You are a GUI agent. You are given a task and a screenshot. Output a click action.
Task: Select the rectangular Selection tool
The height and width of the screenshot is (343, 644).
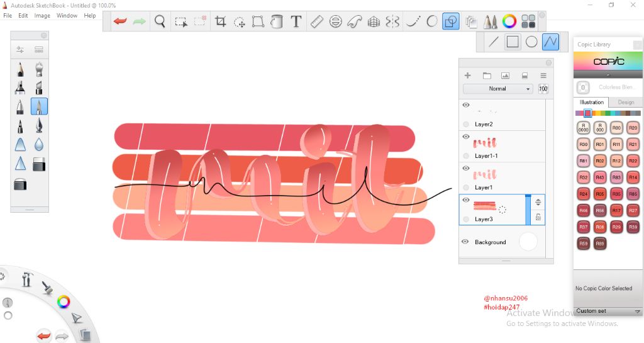point(180,21)
